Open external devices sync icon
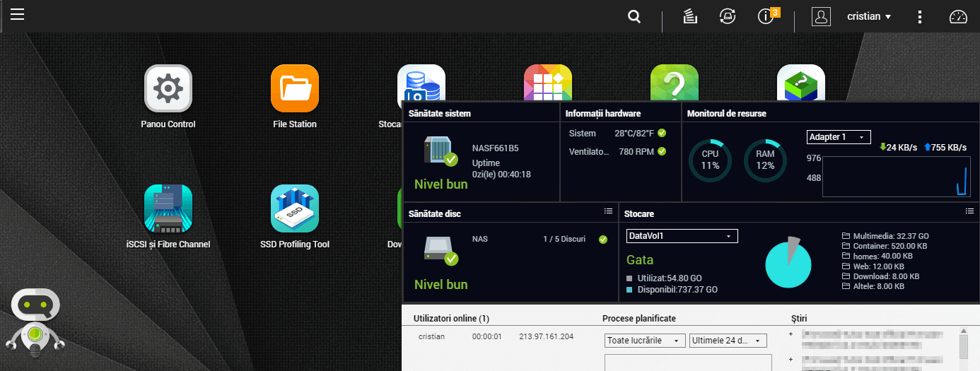This screenshot has width=980, height=371. pos(727,16)
